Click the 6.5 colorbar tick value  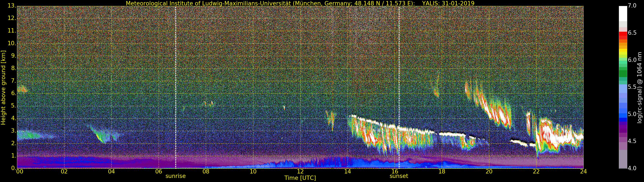pyautogui.click(x=632, y=33)
